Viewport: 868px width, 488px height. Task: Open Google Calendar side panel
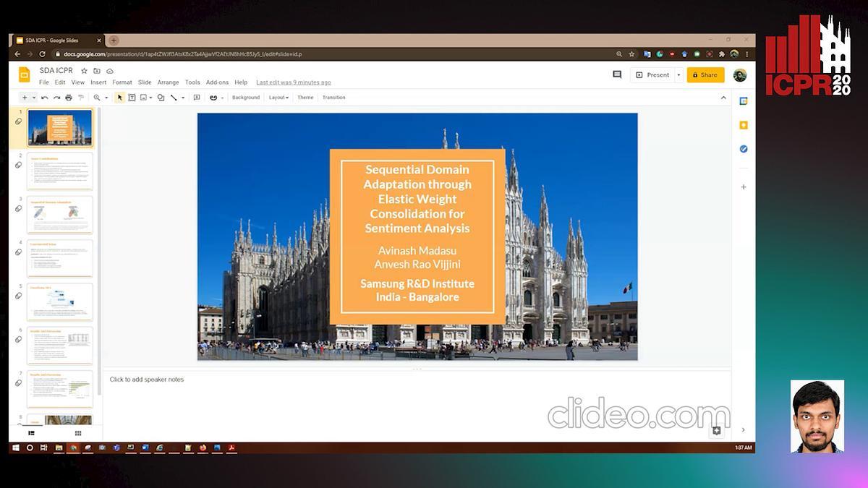[744, 101]
